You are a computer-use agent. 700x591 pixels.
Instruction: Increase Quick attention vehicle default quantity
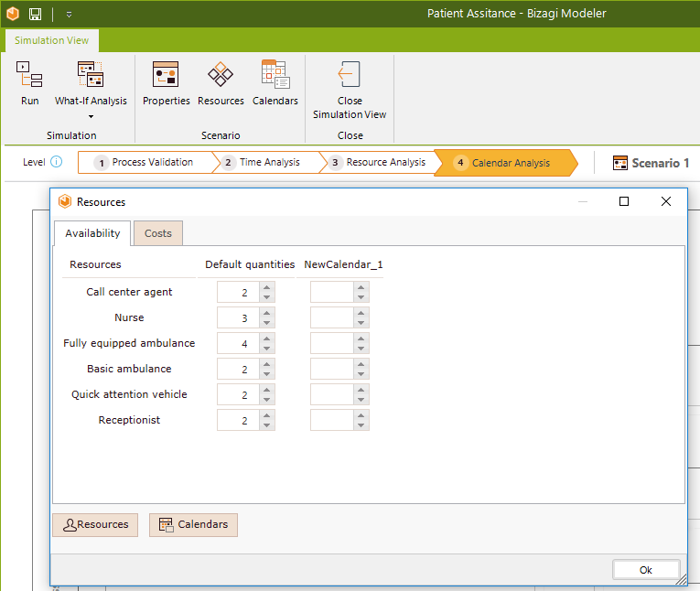266,390
